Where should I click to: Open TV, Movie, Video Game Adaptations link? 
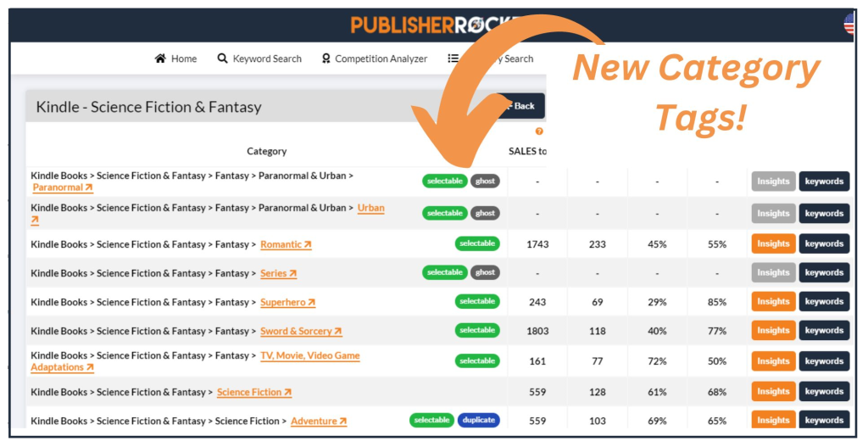310,355
